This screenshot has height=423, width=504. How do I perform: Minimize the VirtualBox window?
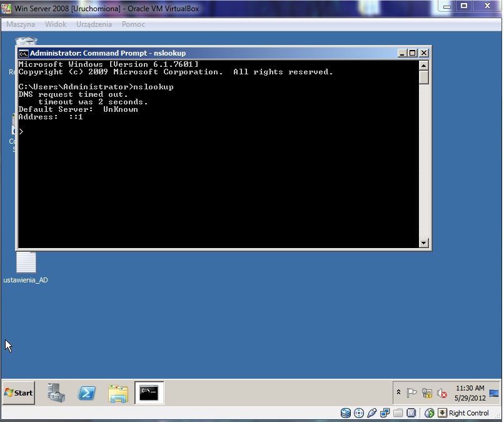(x=447, y=6)
